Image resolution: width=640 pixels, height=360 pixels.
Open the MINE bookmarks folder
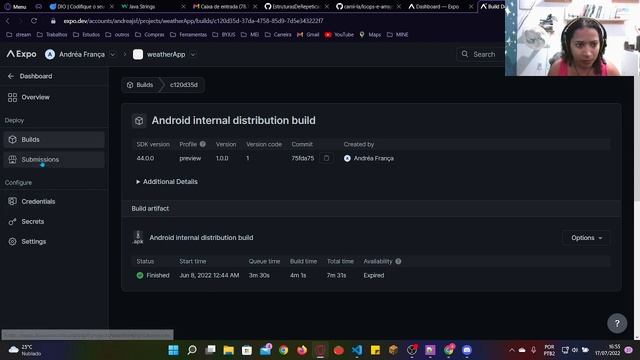[397, 35]
